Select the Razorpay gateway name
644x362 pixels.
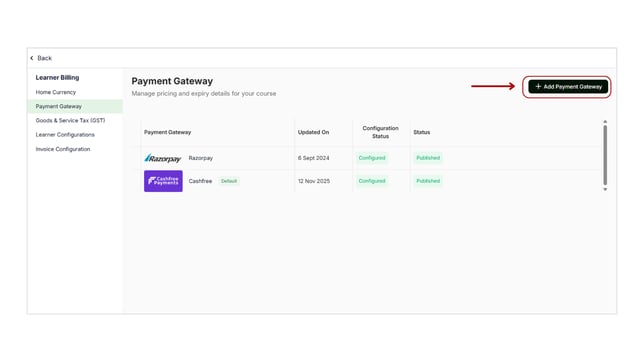200,158
